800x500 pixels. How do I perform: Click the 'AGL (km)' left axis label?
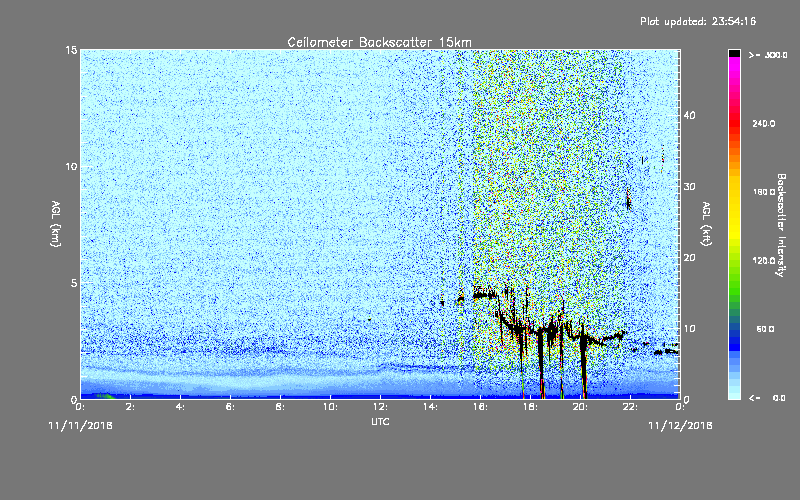pyautogui.click(x=56, y=223)
